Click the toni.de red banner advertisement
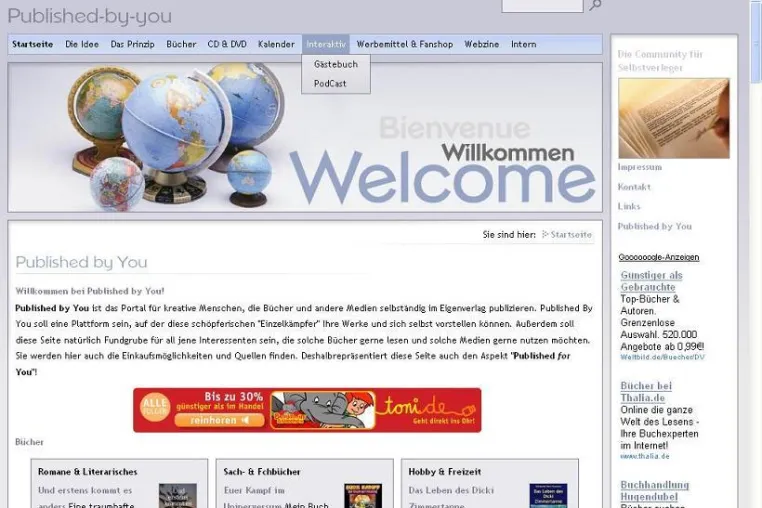The width and height of the screenshot is (762, 508). click(307, 410)
